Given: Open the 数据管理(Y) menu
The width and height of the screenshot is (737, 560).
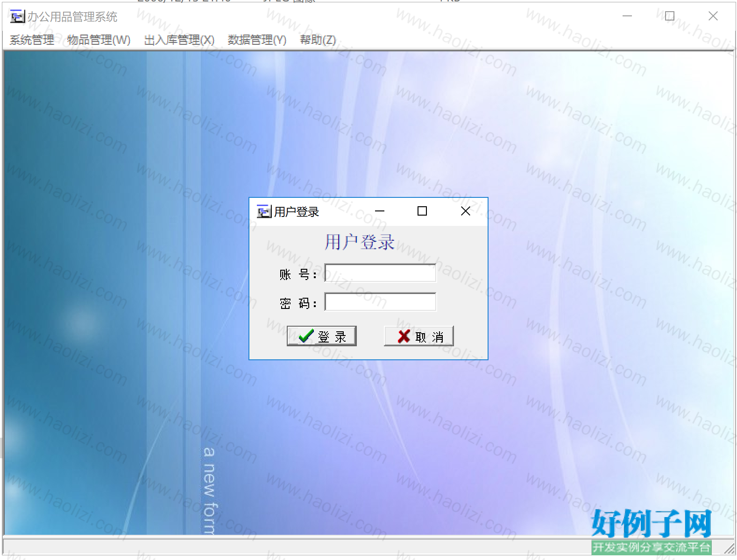Looking at the screenshot, I should tap(257, 40).
